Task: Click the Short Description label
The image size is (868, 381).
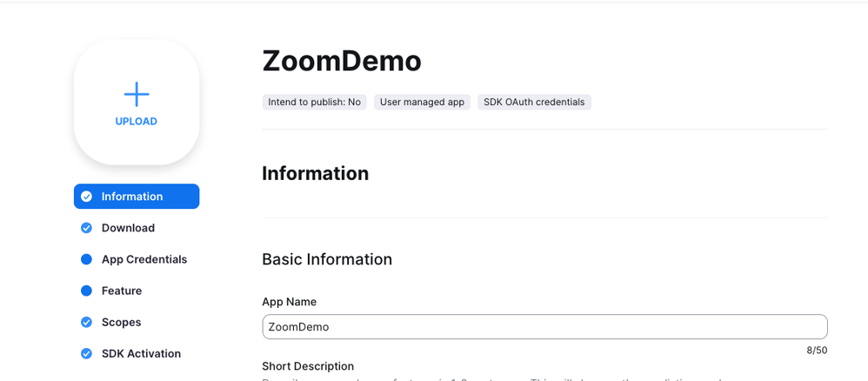Action: point(308,366)
